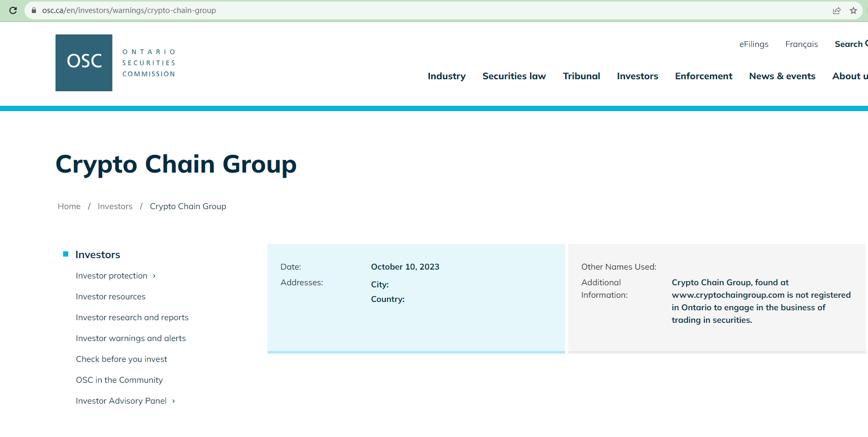Click the padlock site info icon

(x=34, y=10)
